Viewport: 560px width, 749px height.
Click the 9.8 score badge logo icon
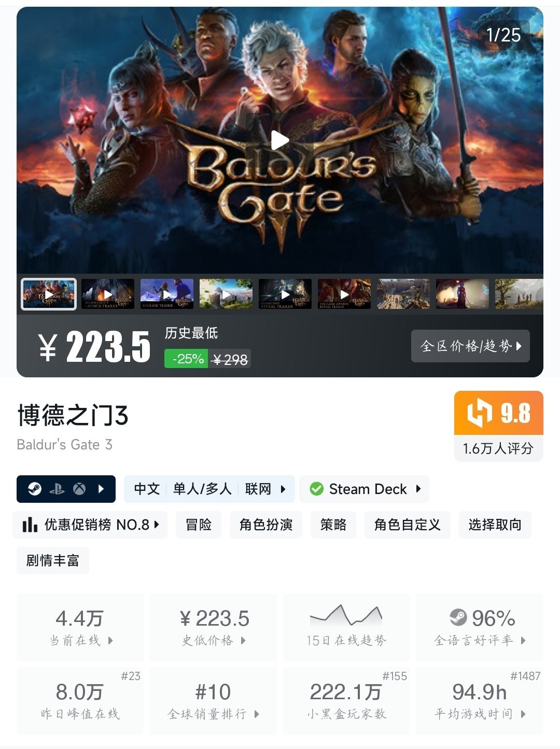coord(480,413)
